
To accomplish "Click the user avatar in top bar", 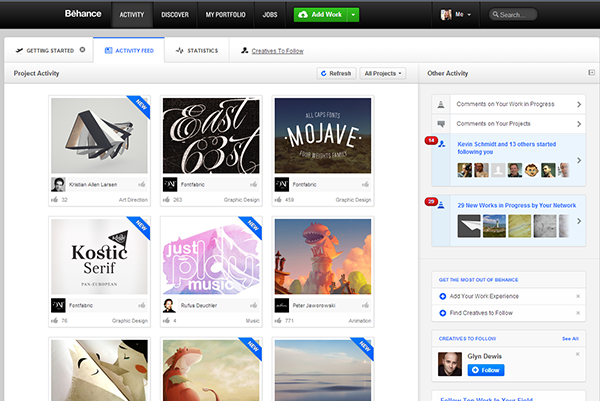I will (446, 15).
